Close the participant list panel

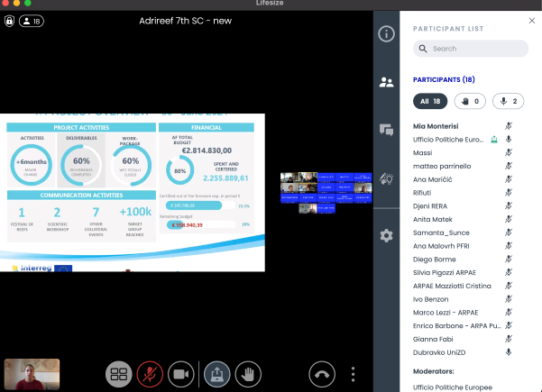point(529,21)
